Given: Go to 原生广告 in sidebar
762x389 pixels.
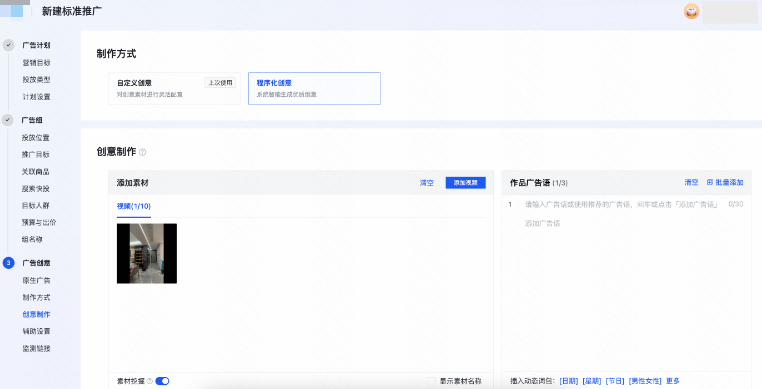Looking at the screenshot, I should (x=36, y=281).
